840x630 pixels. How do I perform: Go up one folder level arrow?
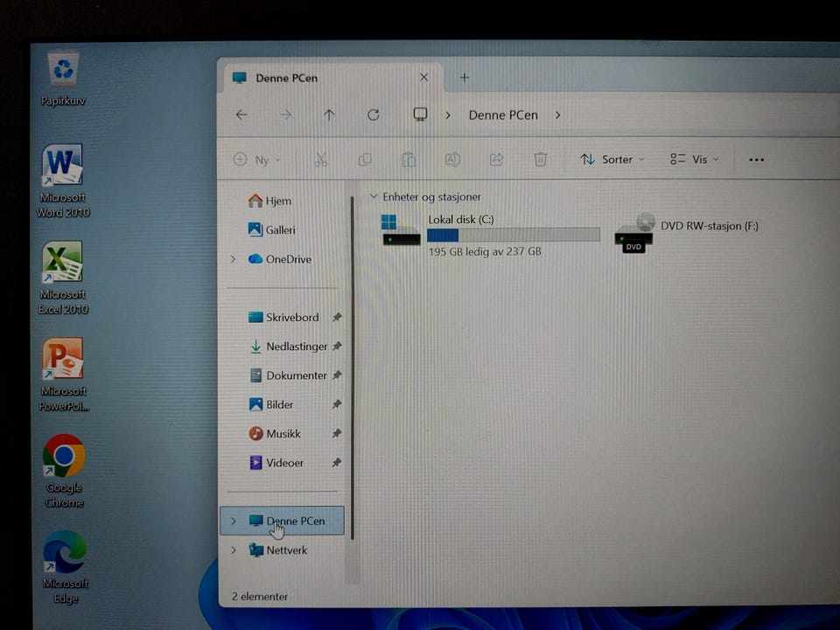(x=329, y=115)
